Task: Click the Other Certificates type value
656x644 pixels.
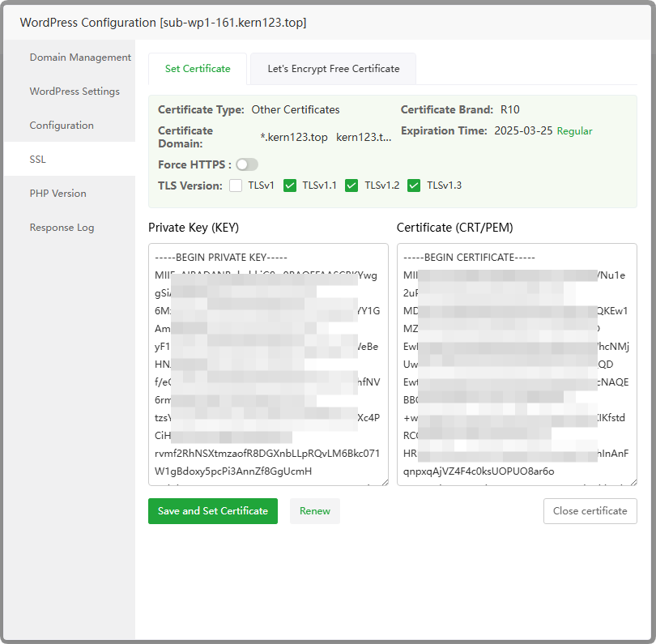Action: 296,109
